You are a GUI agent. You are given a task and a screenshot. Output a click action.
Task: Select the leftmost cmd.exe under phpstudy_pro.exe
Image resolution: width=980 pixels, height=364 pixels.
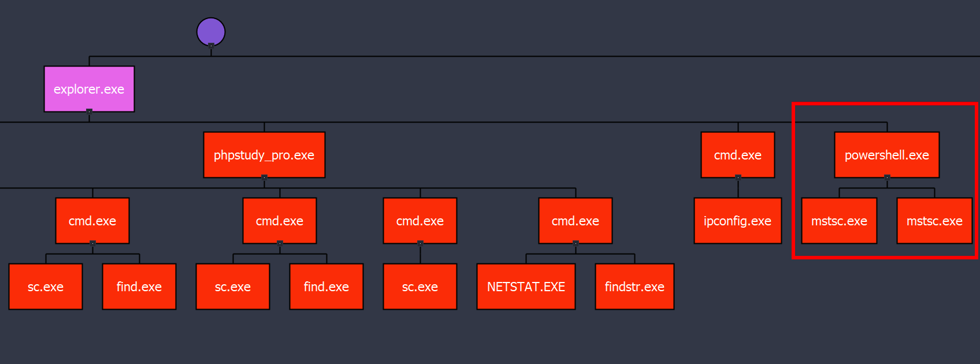(92, 221)
